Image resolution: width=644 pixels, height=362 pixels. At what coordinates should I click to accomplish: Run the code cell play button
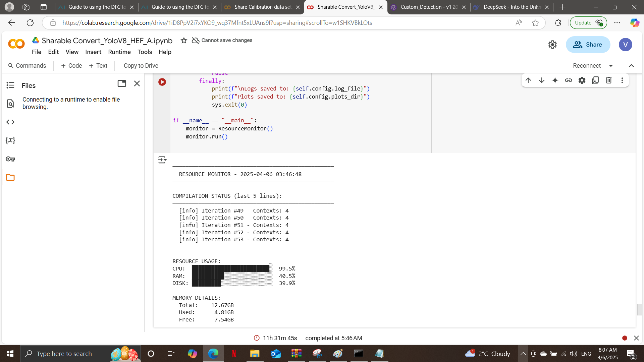162,82
